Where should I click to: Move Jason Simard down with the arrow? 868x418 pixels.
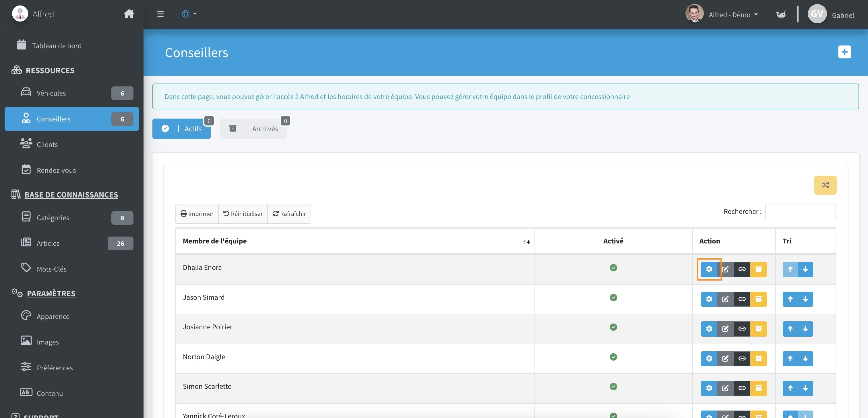805,299
